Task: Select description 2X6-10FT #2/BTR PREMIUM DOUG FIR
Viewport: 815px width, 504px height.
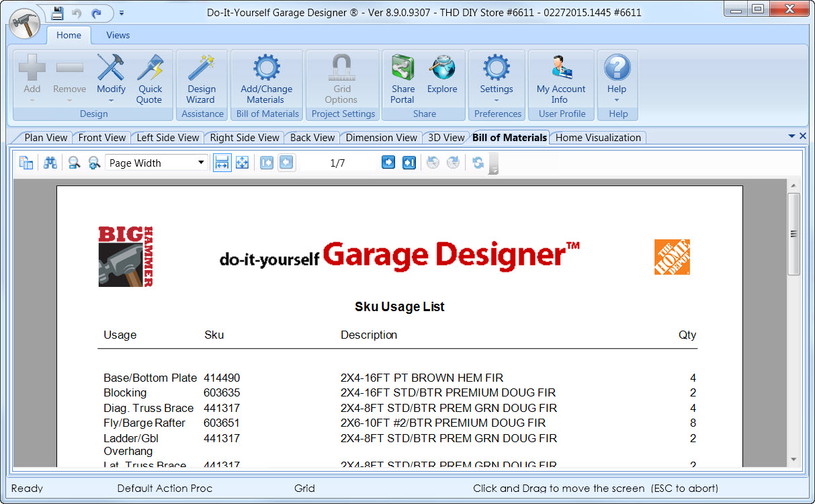Action: coord(443,423)
